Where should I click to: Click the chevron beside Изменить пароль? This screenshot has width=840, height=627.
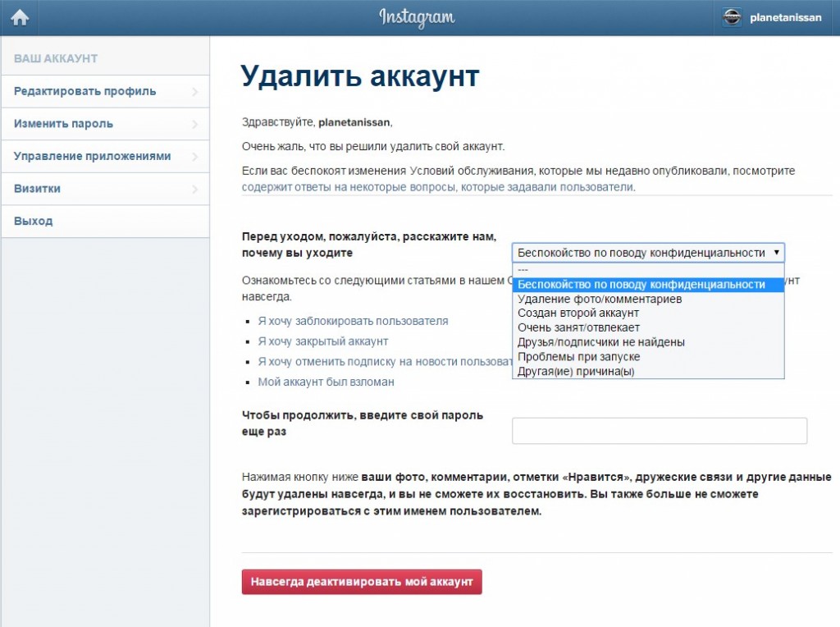pyautogui.click(x=195, y=124)
